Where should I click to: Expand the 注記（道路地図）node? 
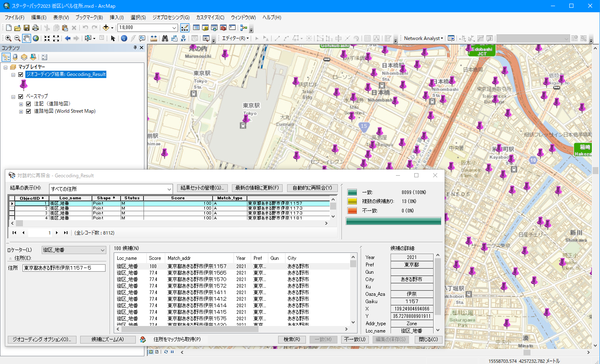tap(21, 104)
